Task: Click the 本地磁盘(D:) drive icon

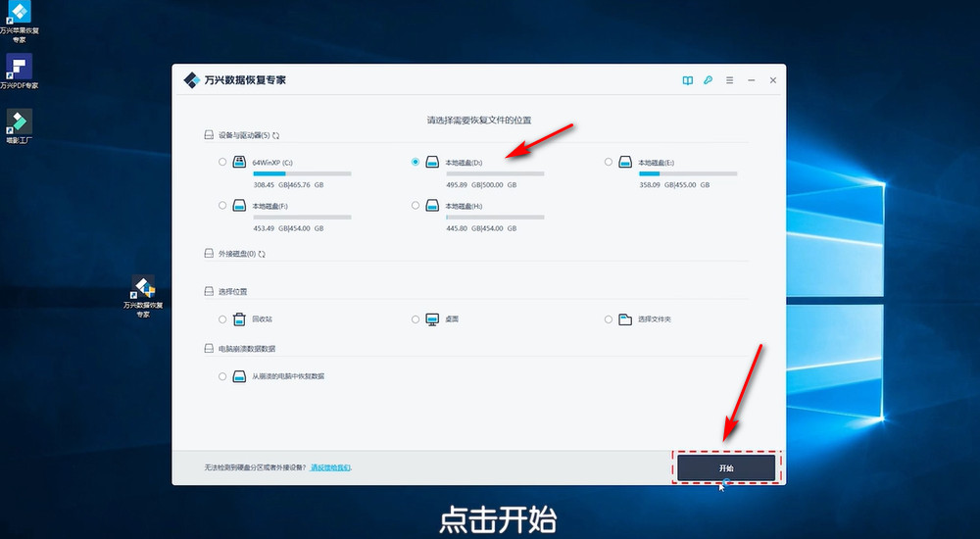Action: pyautogui.click(x=432, y=162)
